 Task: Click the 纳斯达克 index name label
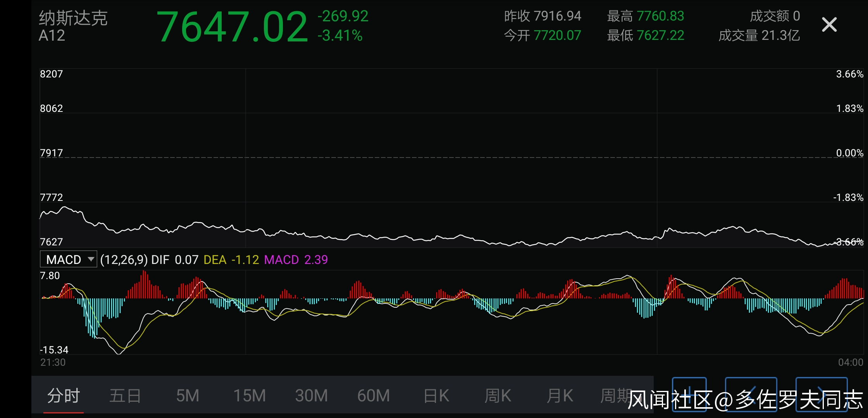tap(73, 18)
